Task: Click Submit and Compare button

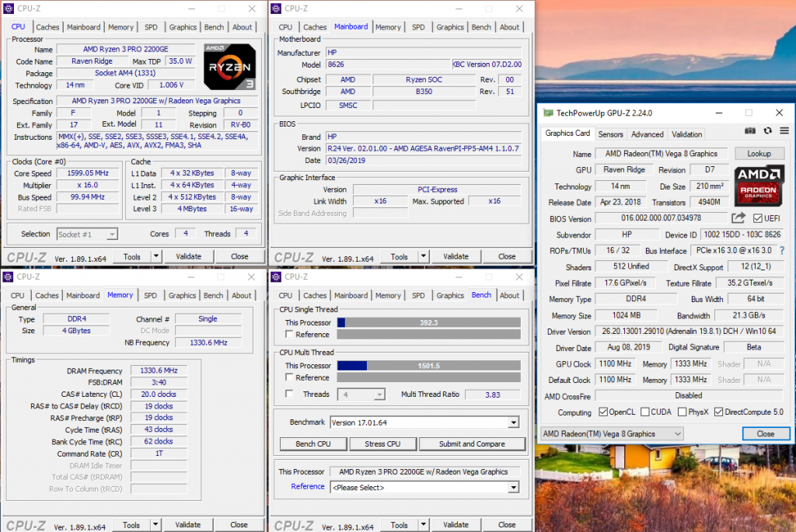Action: pyautogui.click(x=472, y=443)
